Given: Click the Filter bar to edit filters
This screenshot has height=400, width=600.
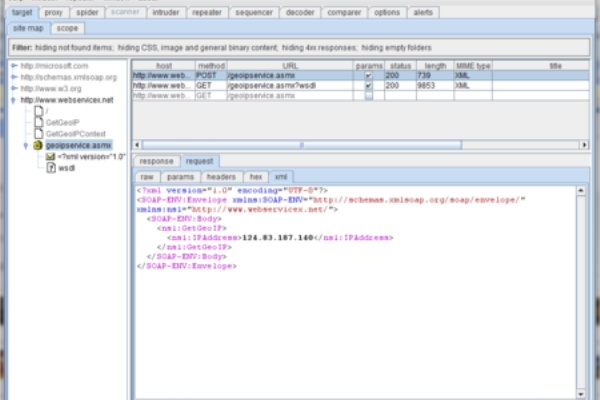Looking at the screenshot, I should [299, 48].
